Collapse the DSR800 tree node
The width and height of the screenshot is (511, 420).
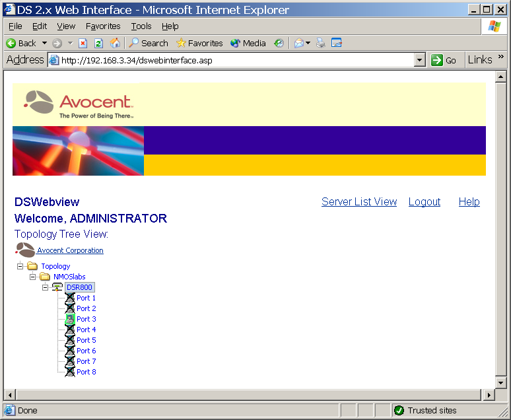coord(45,287)
